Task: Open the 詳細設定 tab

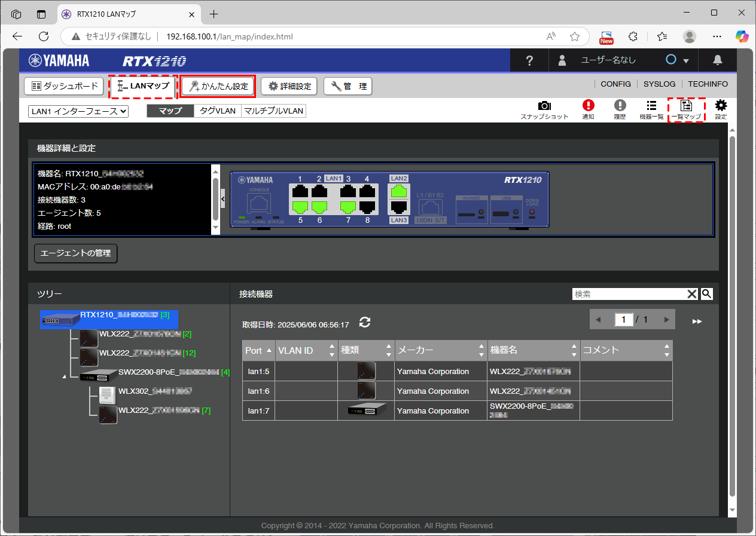Action: pos(289,86)
